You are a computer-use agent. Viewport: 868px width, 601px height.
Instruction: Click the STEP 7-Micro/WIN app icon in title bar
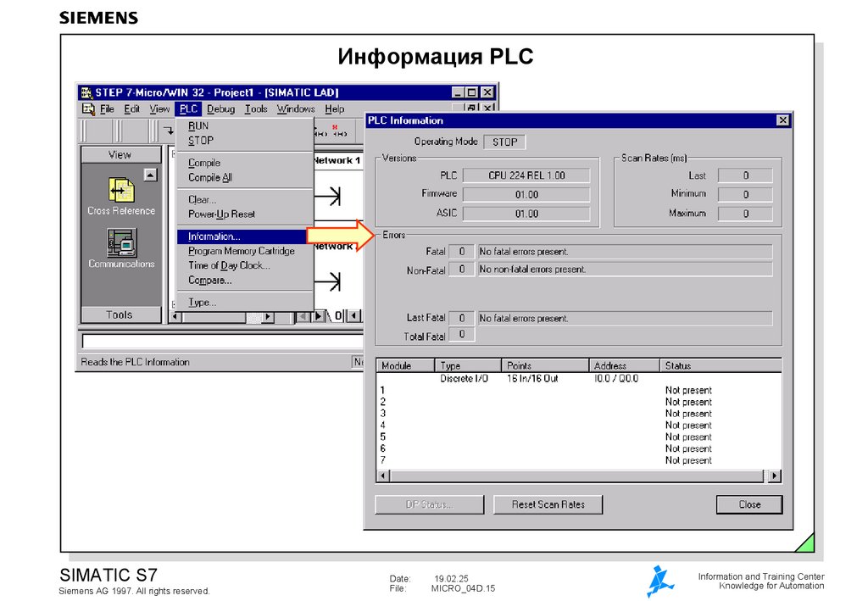click(86, 92)
